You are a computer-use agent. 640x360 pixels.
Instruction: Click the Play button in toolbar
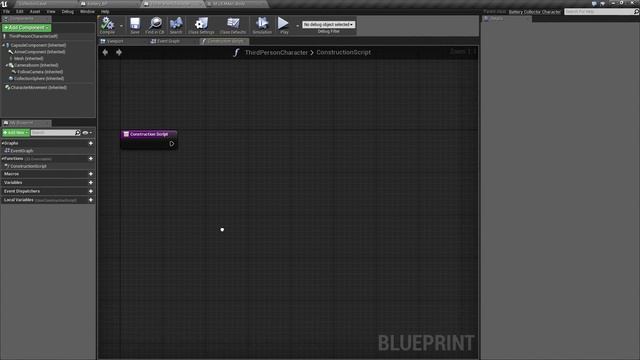click(283, 25)
